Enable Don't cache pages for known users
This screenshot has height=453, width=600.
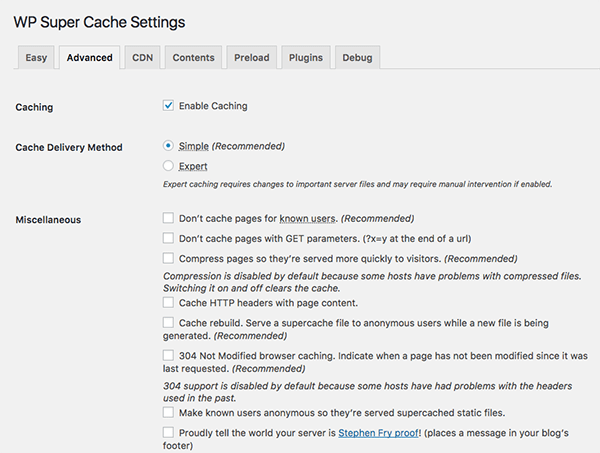(x=168, y=218)
